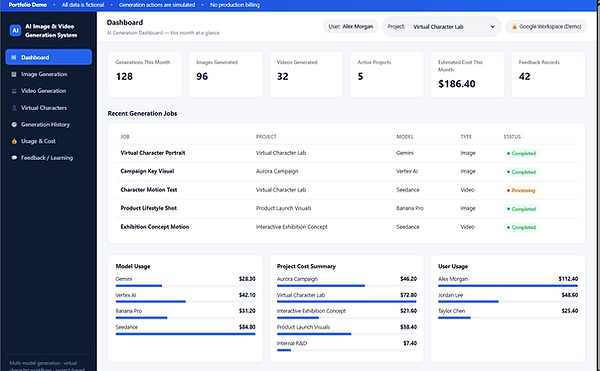Click the Vertex AI model cell in table
The height and width of the screenshot is (371, 600).
click(x=407, y=171)
